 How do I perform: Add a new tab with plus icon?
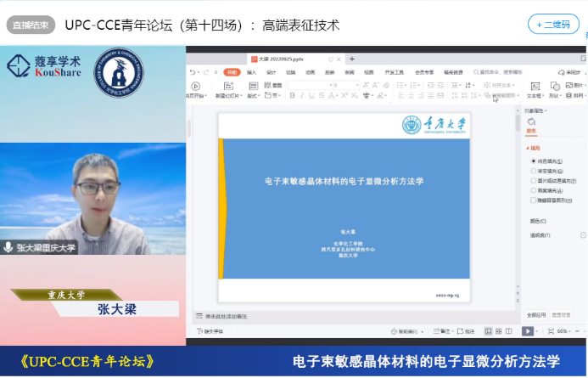[x=352, y=59]
